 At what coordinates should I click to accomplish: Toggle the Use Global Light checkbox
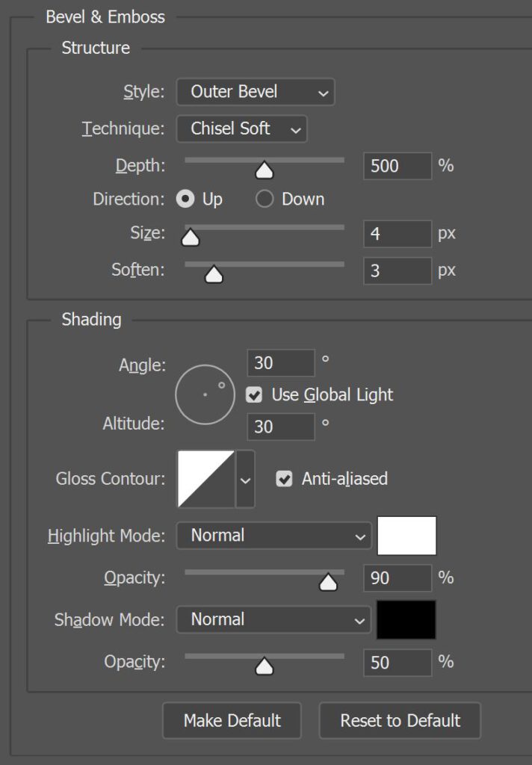[254, 394]
